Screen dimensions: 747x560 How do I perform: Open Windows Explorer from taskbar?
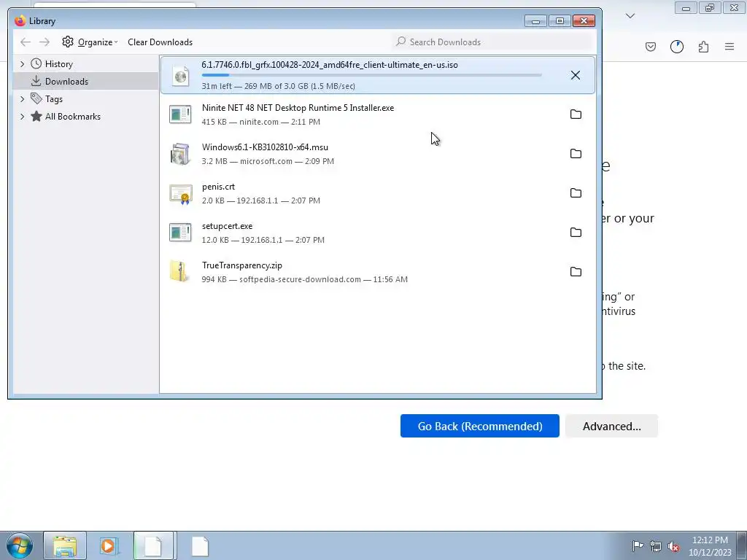coord(65,545)
